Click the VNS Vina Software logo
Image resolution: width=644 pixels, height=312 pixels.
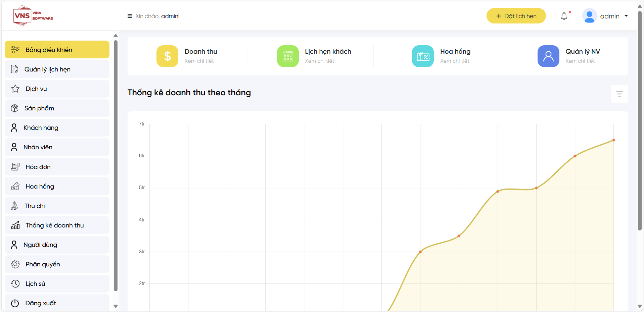[x=33, y=16]
